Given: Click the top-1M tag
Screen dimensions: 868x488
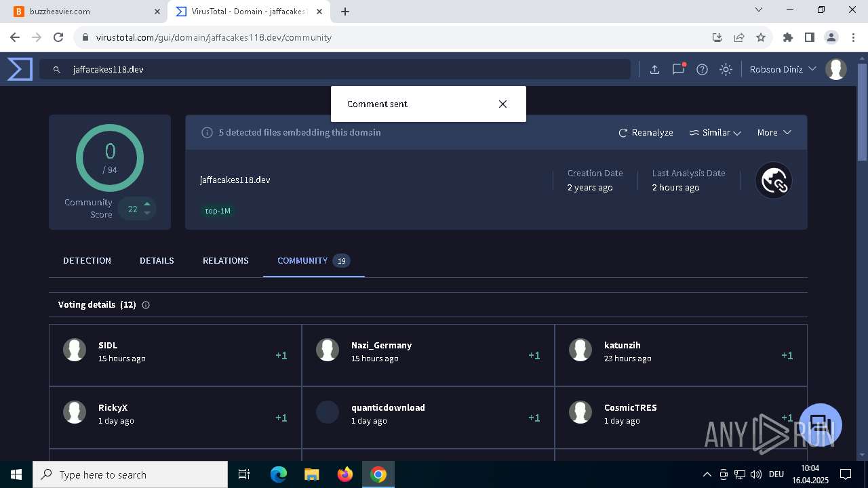Looking at the screenshot, I should point(218,211).
